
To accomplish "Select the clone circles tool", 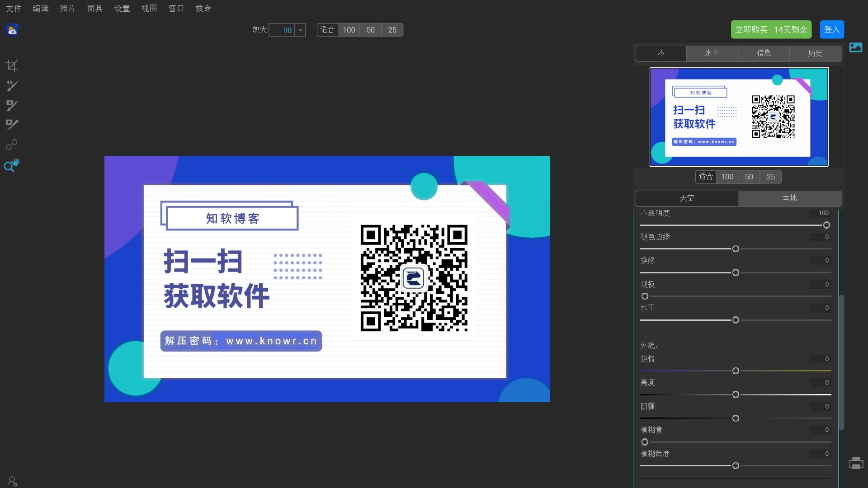I will click(12, 145).
